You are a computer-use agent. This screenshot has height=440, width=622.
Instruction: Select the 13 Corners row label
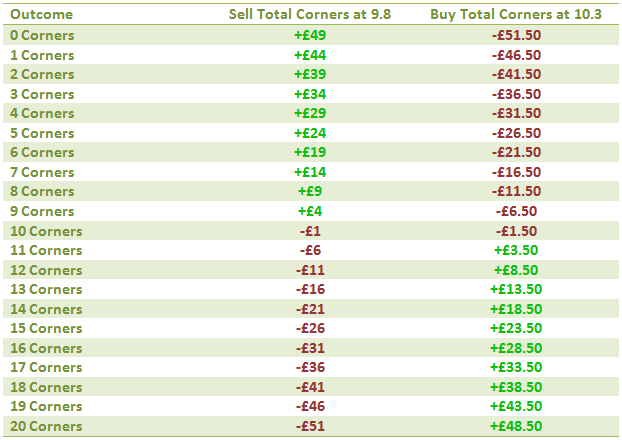(46, 289)
